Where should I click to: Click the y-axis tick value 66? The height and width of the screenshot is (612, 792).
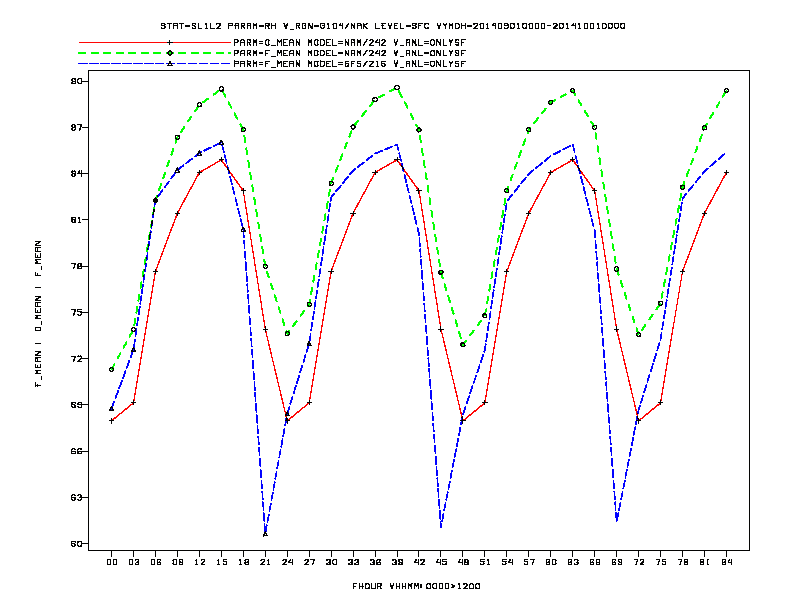point(76,451)
